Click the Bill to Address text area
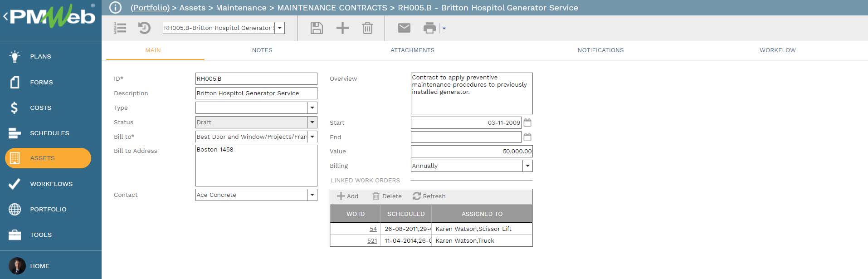Image resolution: width=868 pixels, height=279 pixels. point(256,166)
